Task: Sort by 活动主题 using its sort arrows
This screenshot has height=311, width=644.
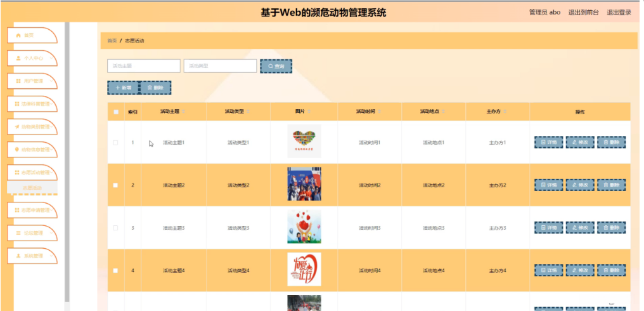Action: (184, 112)
